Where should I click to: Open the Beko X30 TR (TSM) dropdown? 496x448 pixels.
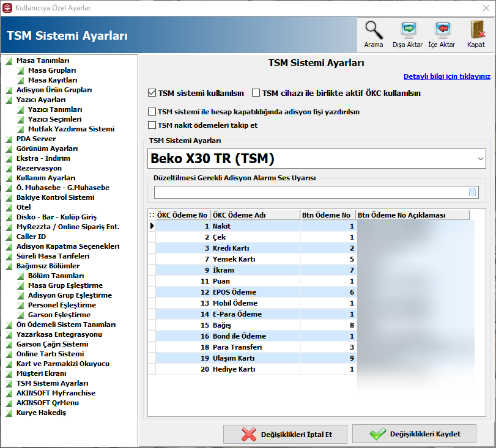tap(317, 159)
